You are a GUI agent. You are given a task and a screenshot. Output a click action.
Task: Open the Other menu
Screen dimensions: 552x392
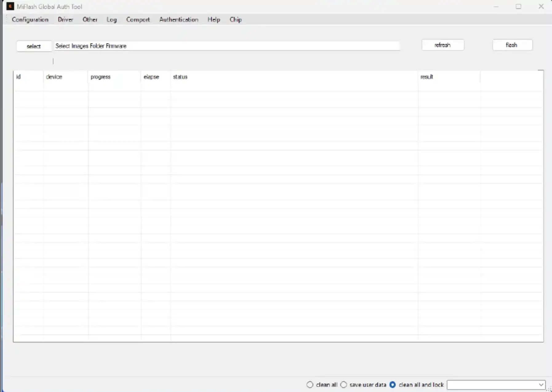click(x=90, y=19)
